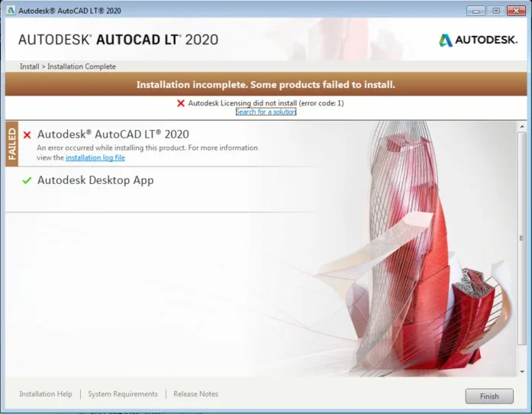Click the green checkmark beside Autodesk Desktop App
The image size is (532, 414).
[27, 181]
